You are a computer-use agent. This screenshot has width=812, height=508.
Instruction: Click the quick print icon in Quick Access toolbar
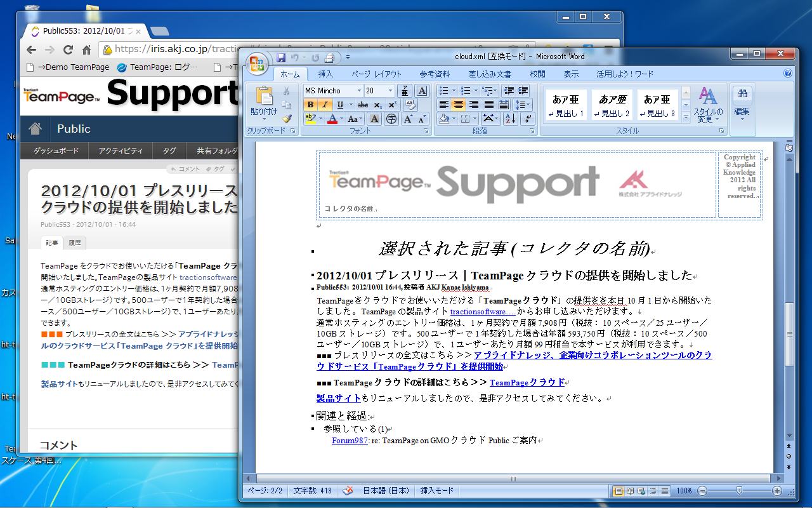pyautogui.click(x=329, y=58)
